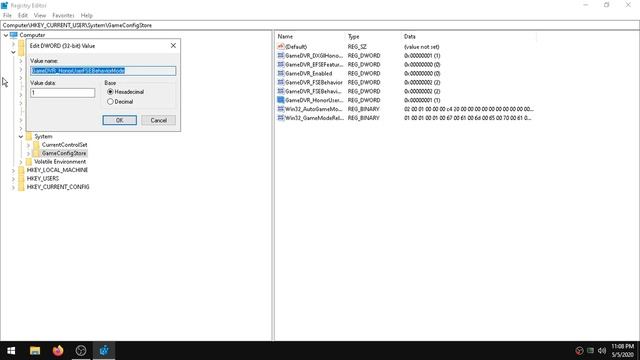Screen dimensions: 640x360
Task: Open the File menu
Action: 7,15
